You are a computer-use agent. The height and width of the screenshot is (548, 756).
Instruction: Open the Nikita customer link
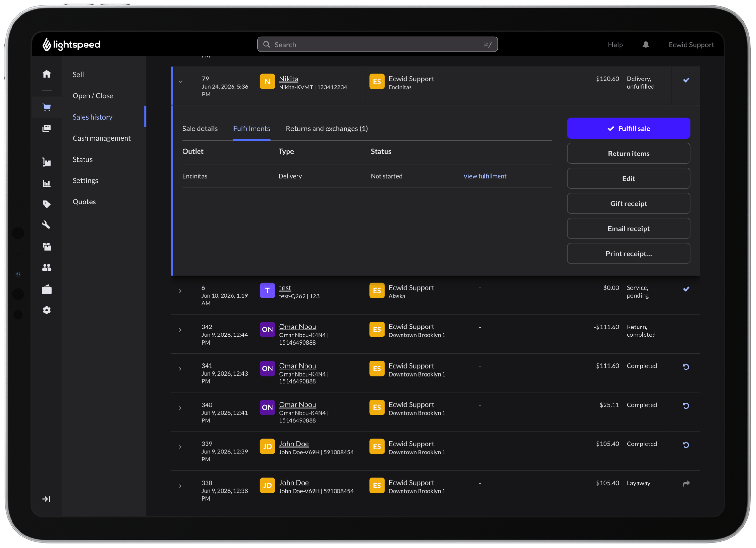tap(289, 79)
